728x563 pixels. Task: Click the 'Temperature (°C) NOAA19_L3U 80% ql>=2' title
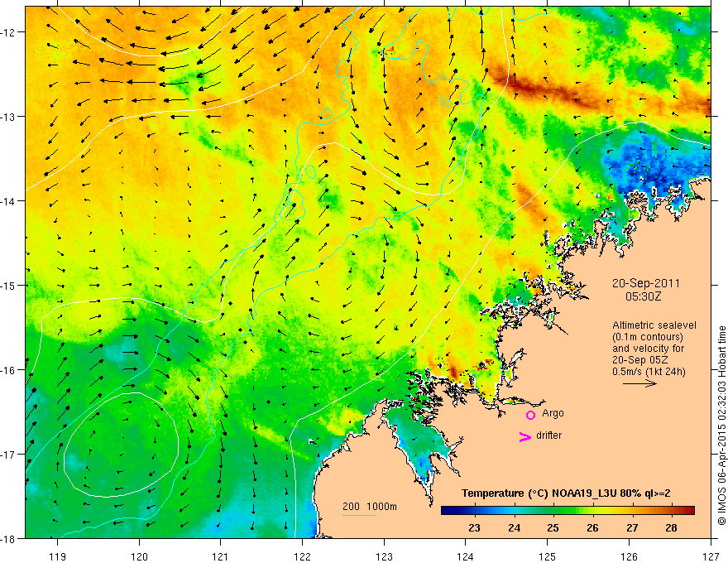(x=566, y=493)
